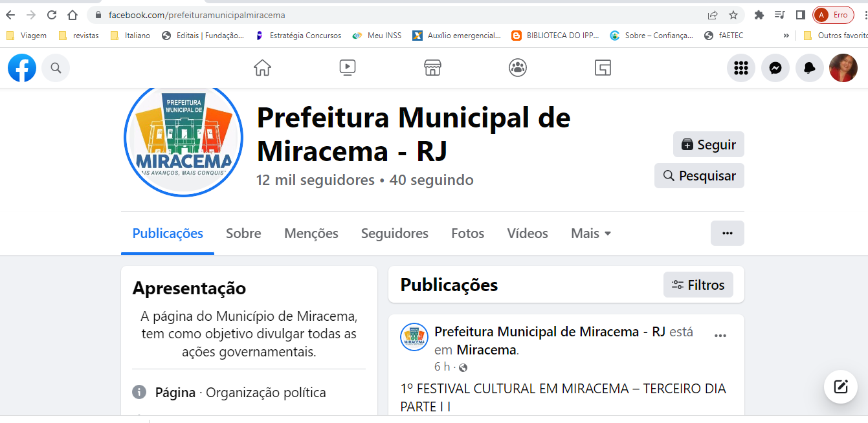Image resolution: width=868 pixels, height=423 pixels.
Task: Open the Notifications bell icon
Action: click(809, 68)
